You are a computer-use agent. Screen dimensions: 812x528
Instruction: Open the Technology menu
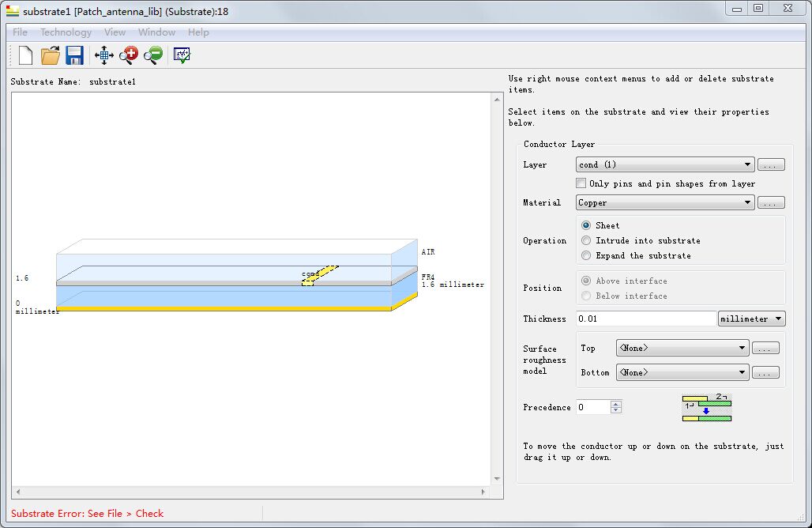coord(66,32)
